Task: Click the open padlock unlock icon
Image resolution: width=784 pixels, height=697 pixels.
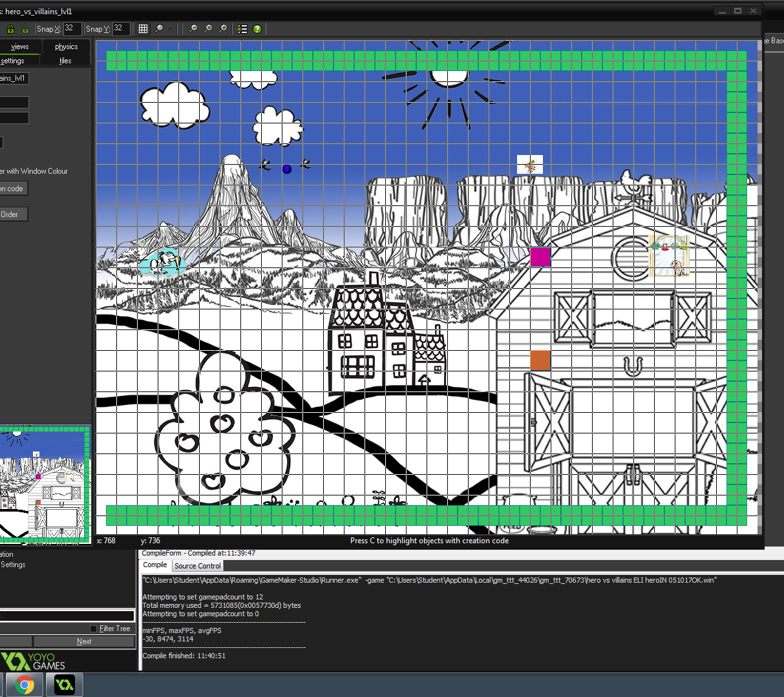Action: click(25, 29)
